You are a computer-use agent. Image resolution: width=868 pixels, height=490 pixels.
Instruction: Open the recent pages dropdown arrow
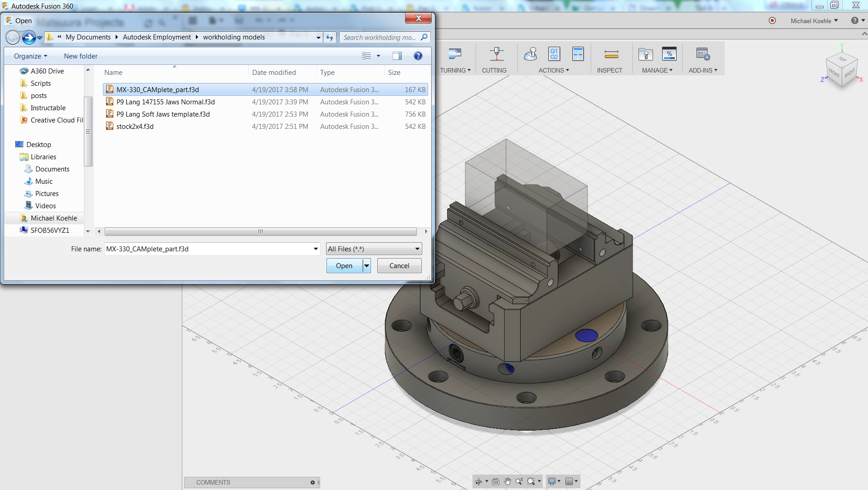click(40, 38)
